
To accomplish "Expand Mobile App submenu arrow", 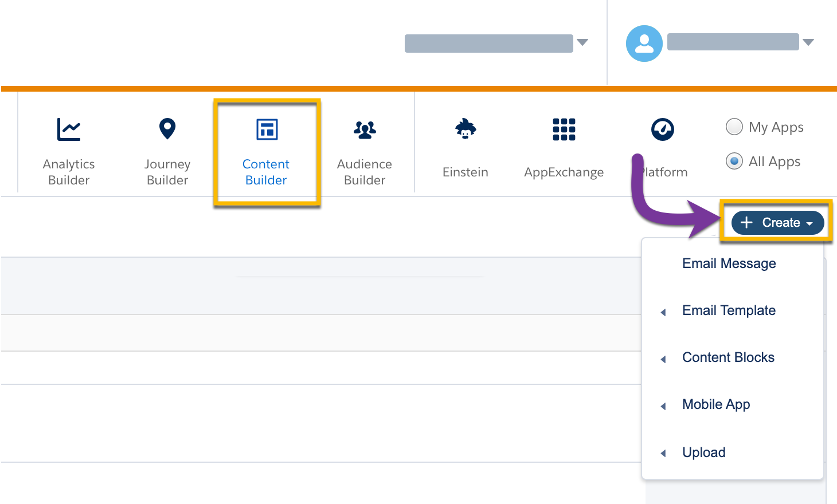I will (663, 406).
